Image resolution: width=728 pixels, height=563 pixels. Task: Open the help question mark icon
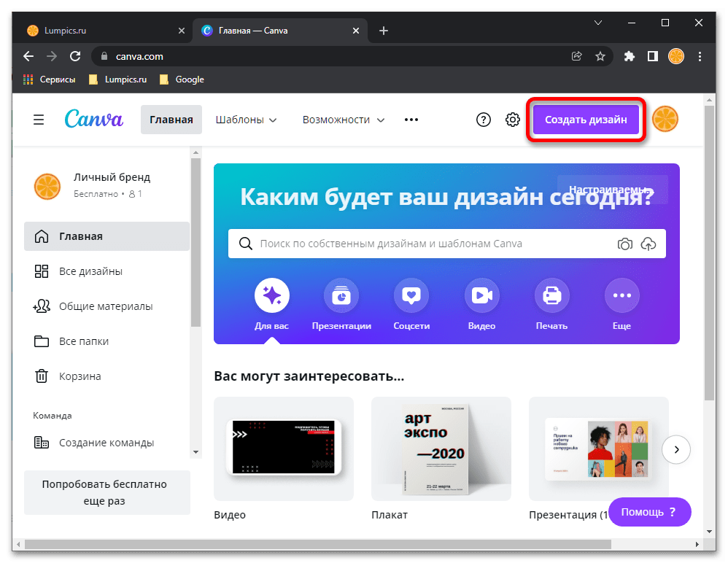pos(484,120)
